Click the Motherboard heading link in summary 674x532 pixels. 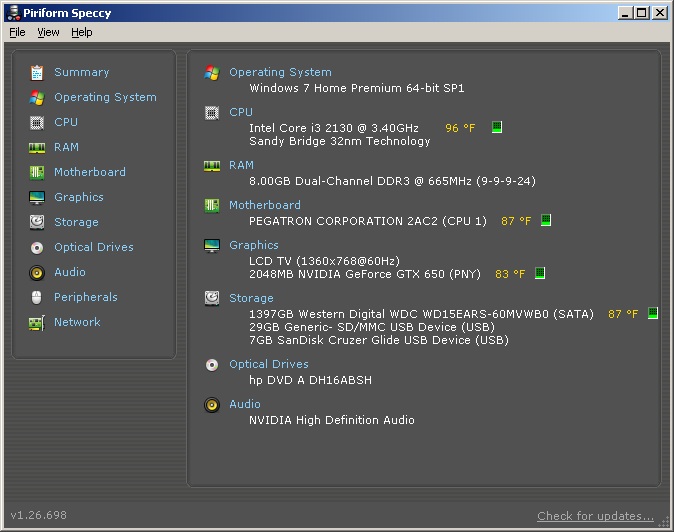265,205
